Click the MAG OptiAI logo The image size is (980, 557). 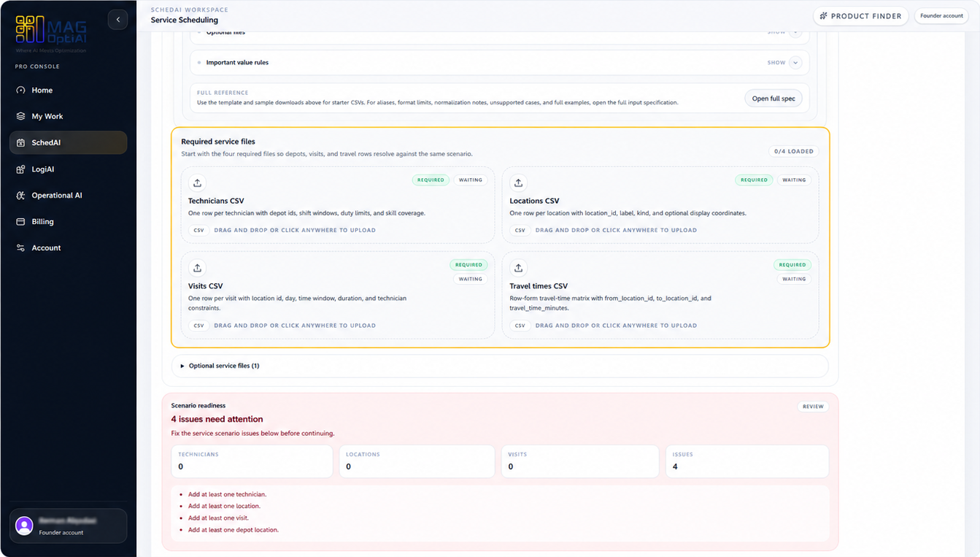(x=51, y=34)
